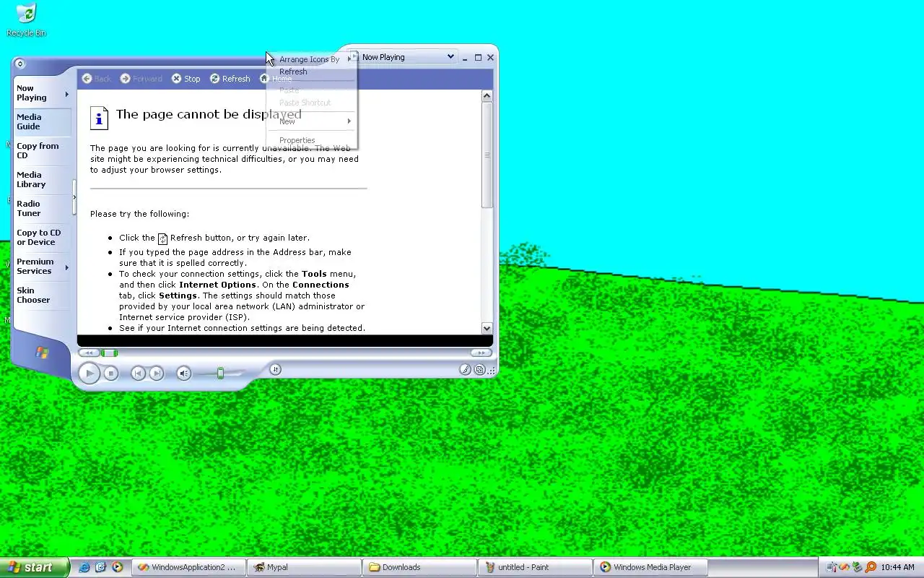Viewport: 924px width, 578px height.
Task: Click the volume slider handle
Action: (220, 374)
